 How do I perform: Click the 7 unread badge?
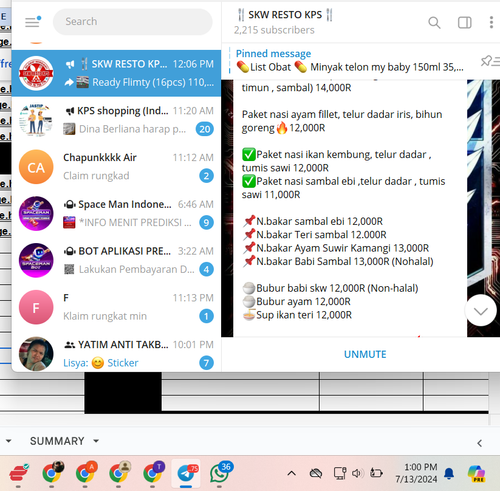click(x=206, y=363)
